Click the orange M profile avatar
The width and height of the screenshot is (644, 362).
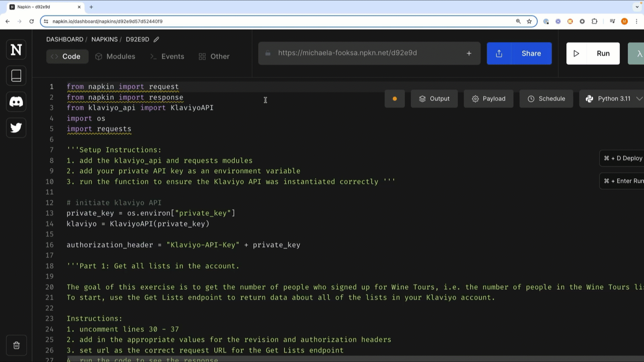tap(624, 21)
